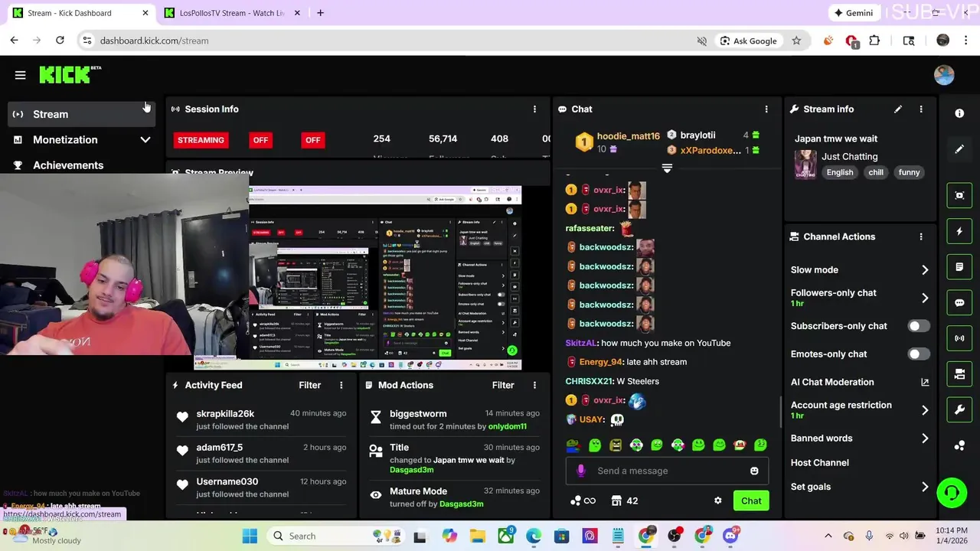
Task: Click the address bar URL
Action: (x=154, y=41)
